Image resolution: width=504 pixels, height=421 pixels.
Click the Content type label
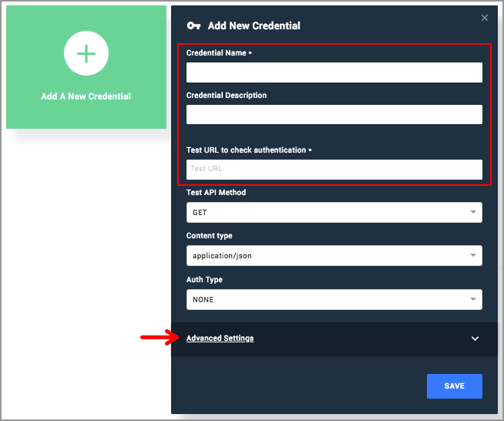210,236
